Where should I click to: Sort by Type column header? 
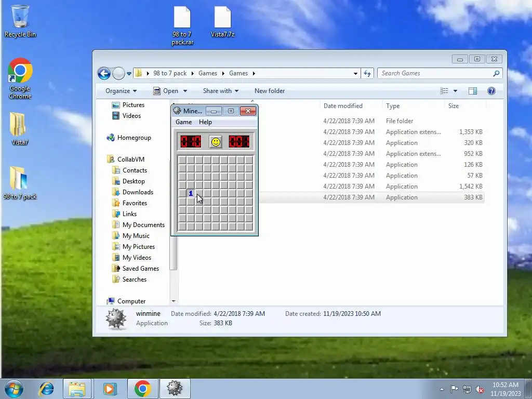pos(393,106)
